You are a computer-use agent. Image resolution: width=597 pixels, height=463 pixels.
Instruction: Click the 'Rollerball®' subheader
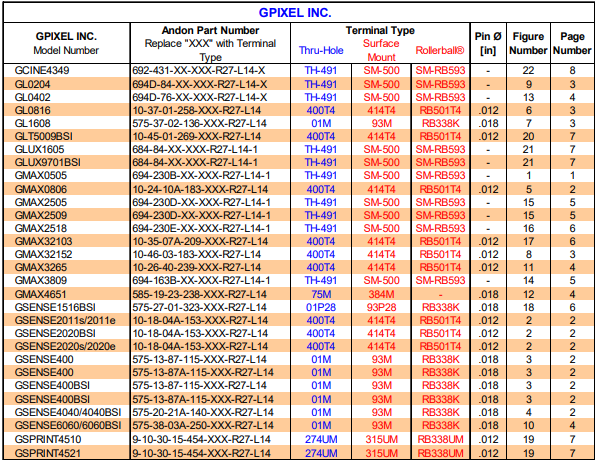click(440, 50)
